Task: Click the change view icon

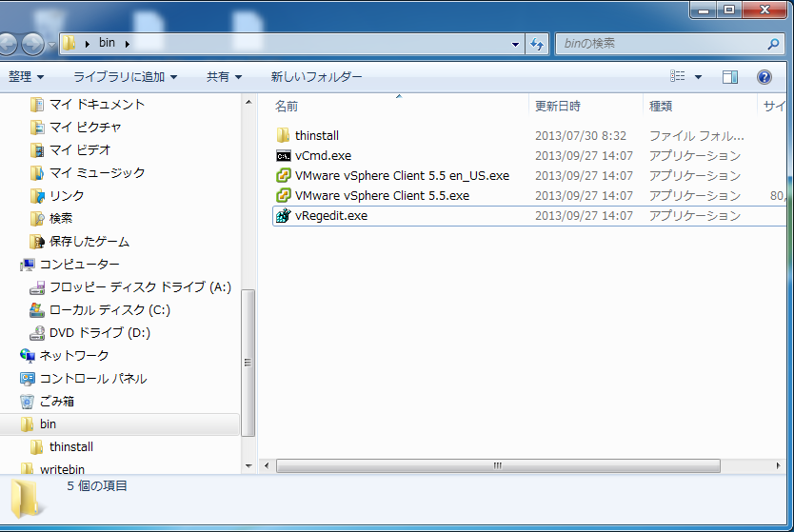Action: [x=678, y=76]
